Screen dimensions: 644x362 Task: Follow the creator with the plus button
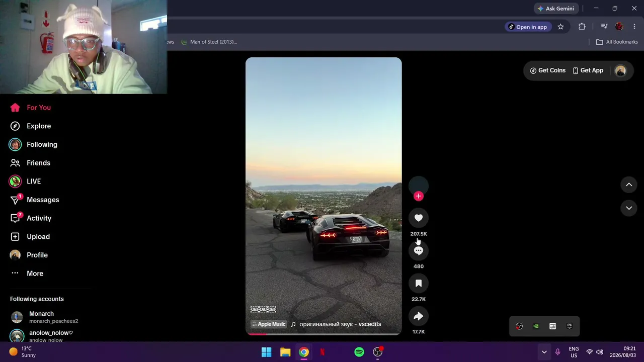tap(419, 196)
